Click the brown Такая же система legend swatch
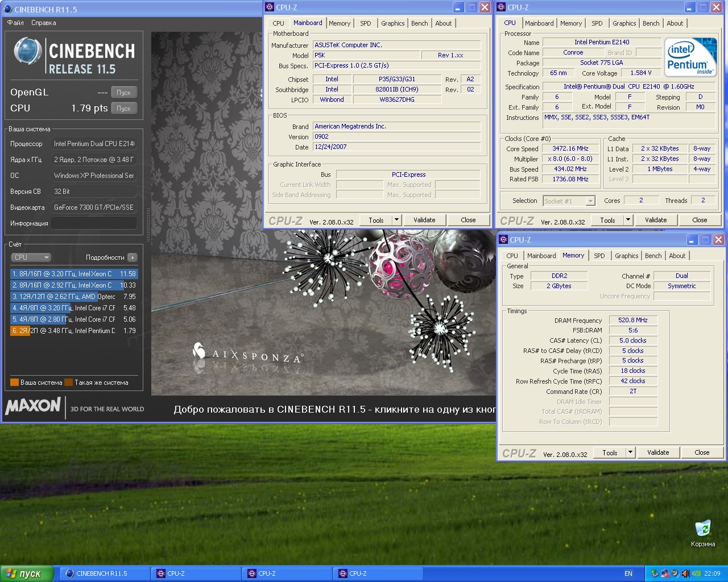The image size is (728, 582). click(x=69, y=383)
